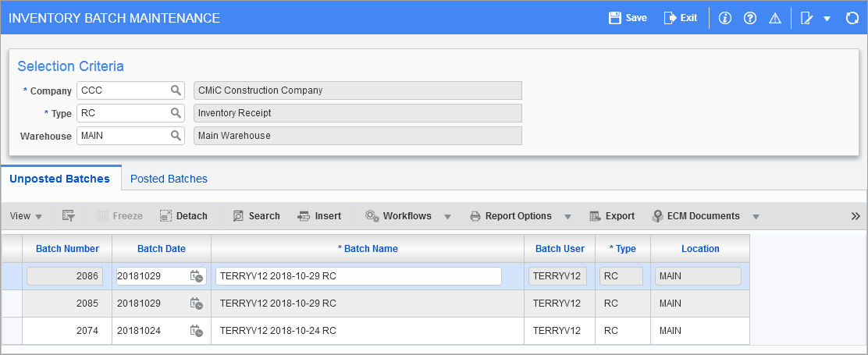The height and width of the screenshot is (355, 868).
Task: Expand the Report Options dropdown arrow
Action: tap(567, 216)
